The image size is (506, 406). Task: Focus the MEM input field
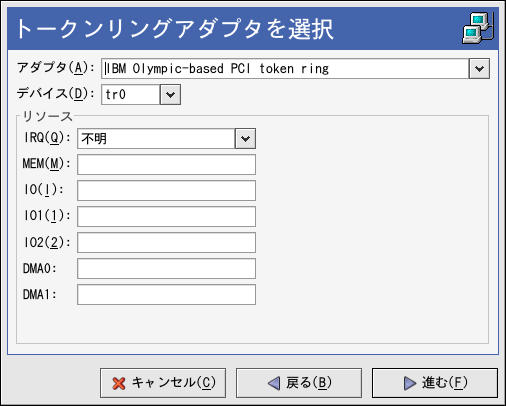tap(166, 164)
